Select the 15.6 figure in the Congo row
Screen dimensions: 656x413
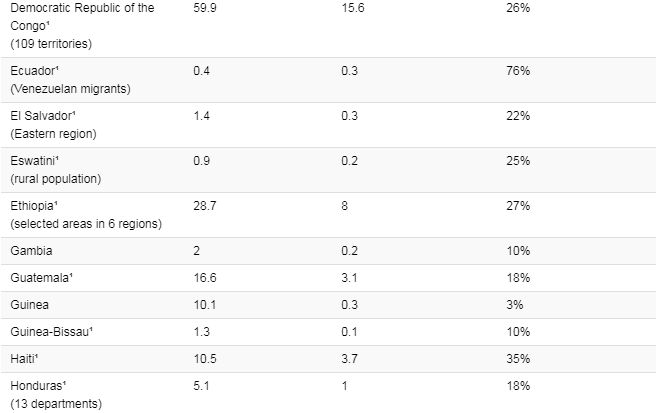[351, 9]
